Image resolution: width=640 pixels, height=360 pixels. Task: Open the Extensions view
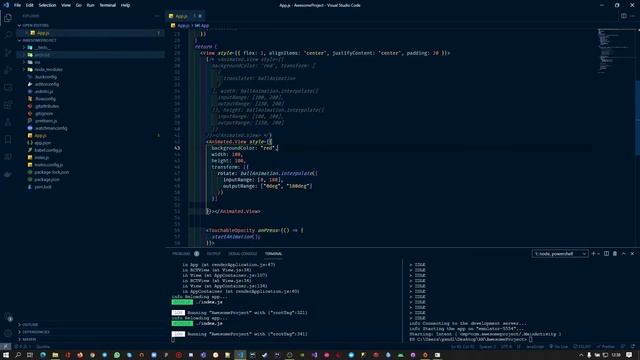click(8, 105)
